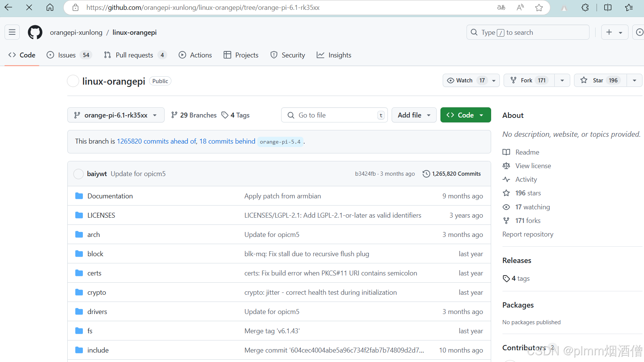Open 'Apply patch from armbian' commit message

tap(282, 196)
